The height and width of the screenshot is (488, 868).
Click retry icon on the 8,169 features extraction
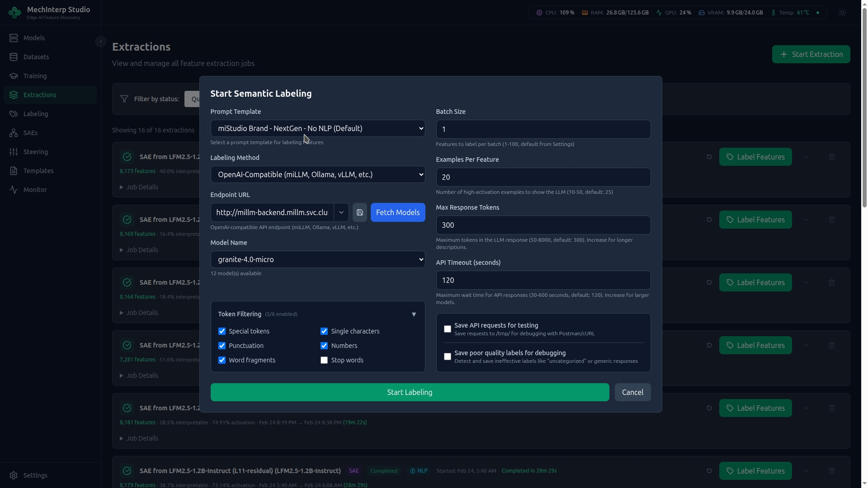(709, 220)
